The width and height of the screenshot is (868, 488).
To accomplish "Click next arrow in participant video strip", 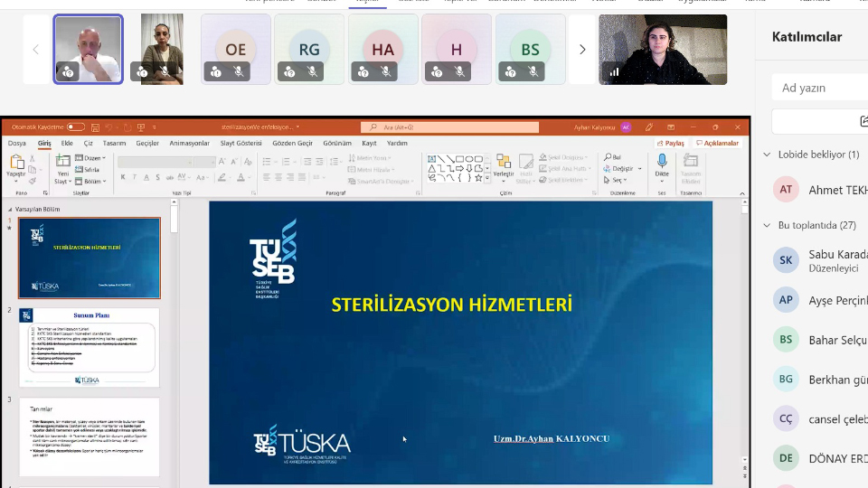I will click(582, 50).
